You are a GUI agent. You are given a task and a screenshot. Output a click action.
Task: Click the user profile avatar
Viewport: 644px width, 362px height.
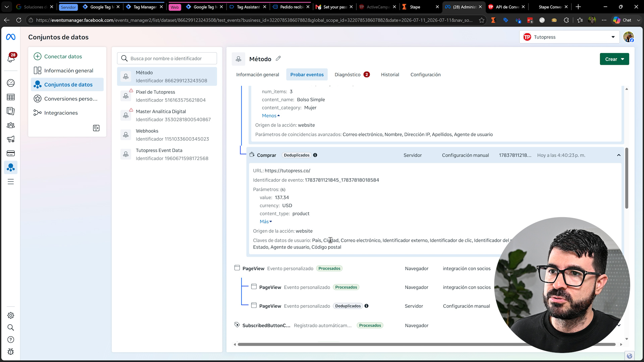tap(629, 37)
